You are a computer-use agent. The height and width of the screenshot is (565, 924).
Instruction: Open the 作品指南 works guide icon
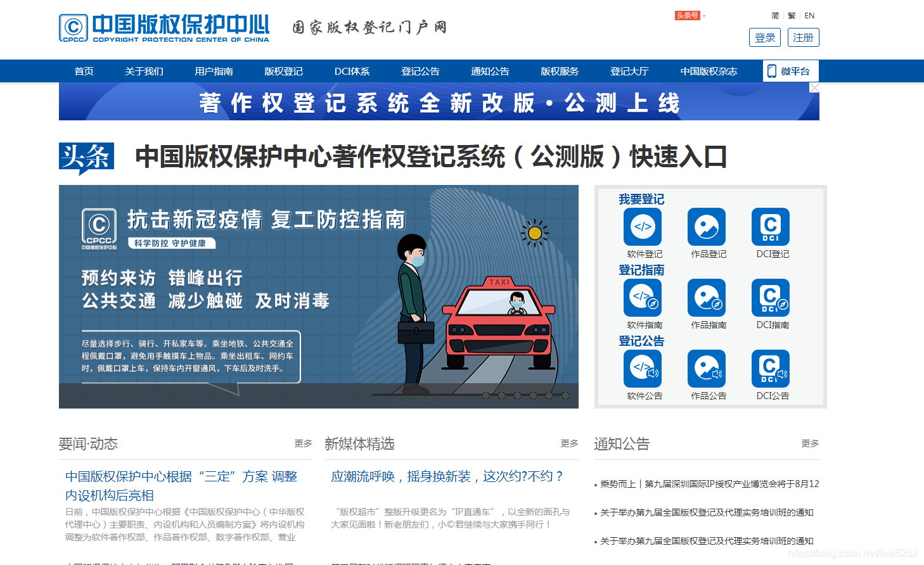(707, 298)
